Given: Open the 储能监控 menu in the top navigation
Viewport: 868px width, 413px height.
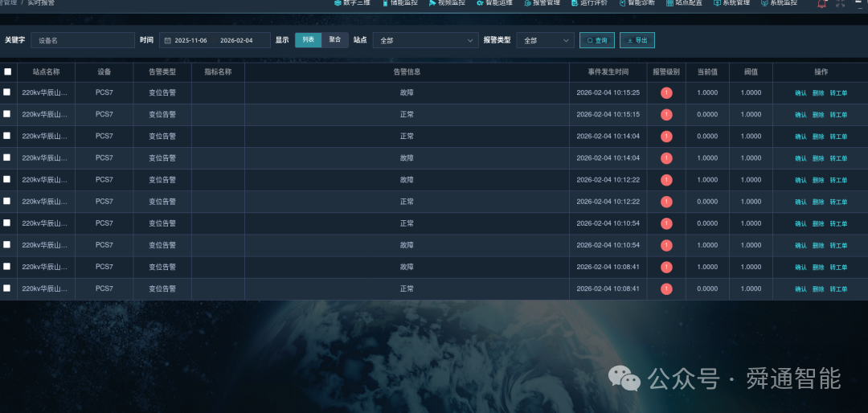Looking at the screenshot, I should (399, 2).
